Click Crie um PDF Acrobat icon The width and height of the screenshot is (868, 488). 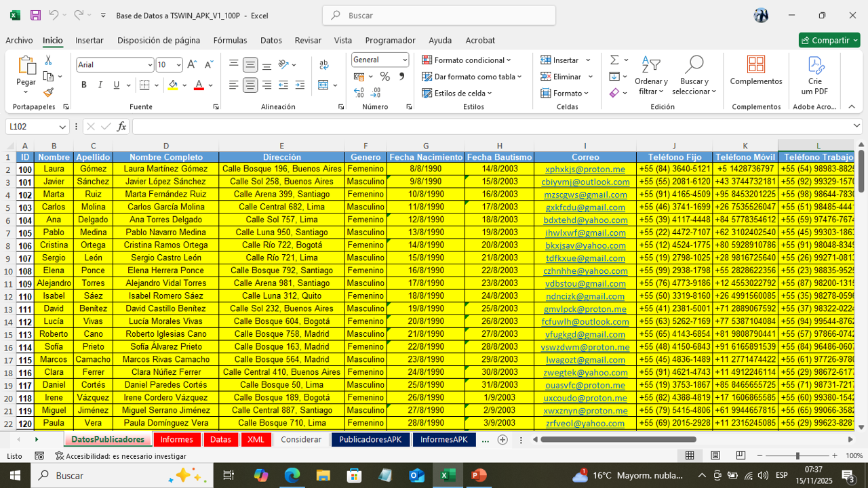click(x=815, y=75)
